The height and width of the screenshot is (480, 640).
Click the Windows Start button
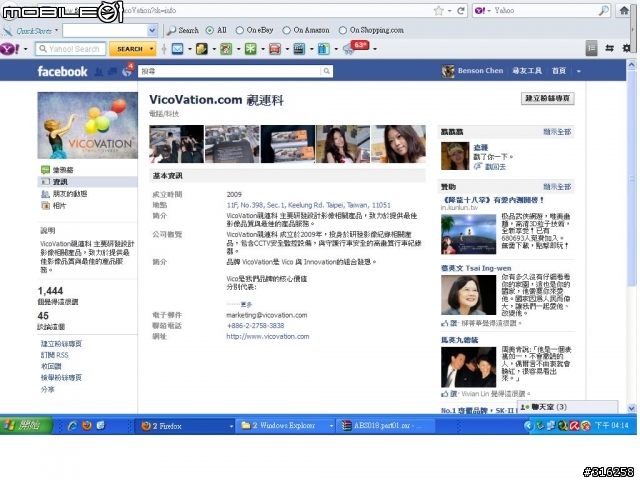pos(25,426)
